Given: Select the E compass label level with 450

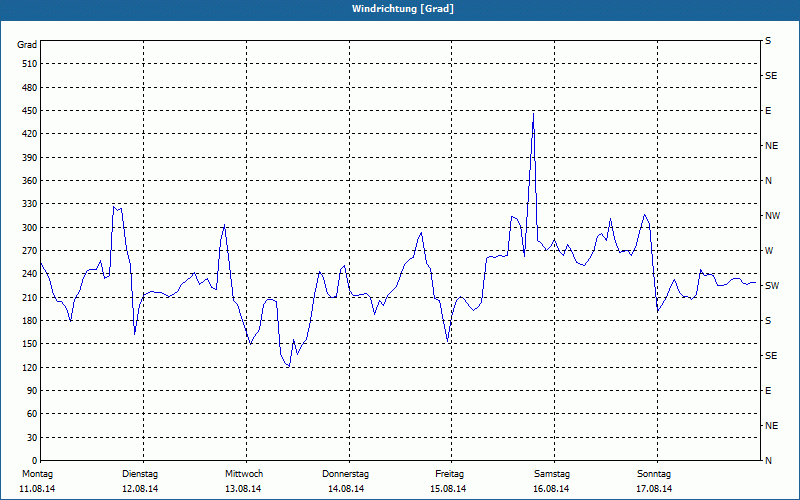Looking at the screenshot, I should tap(768, 111).
